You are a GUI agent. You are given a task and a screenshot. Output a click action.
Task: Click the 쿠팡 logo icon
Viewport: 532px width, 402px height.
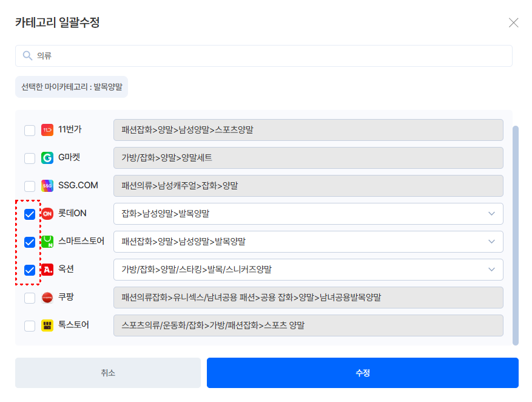coord(47,298)
